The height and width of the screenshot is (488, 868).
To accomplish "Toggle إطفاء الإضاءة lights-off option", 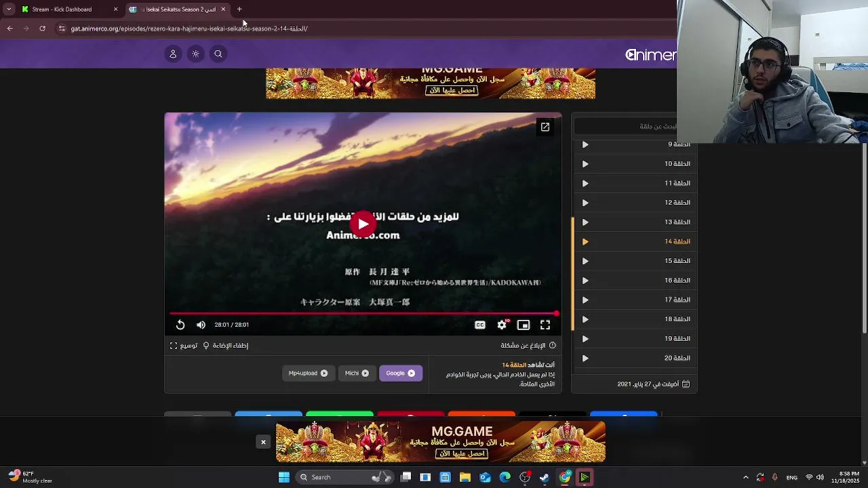I will click(225, 346).
